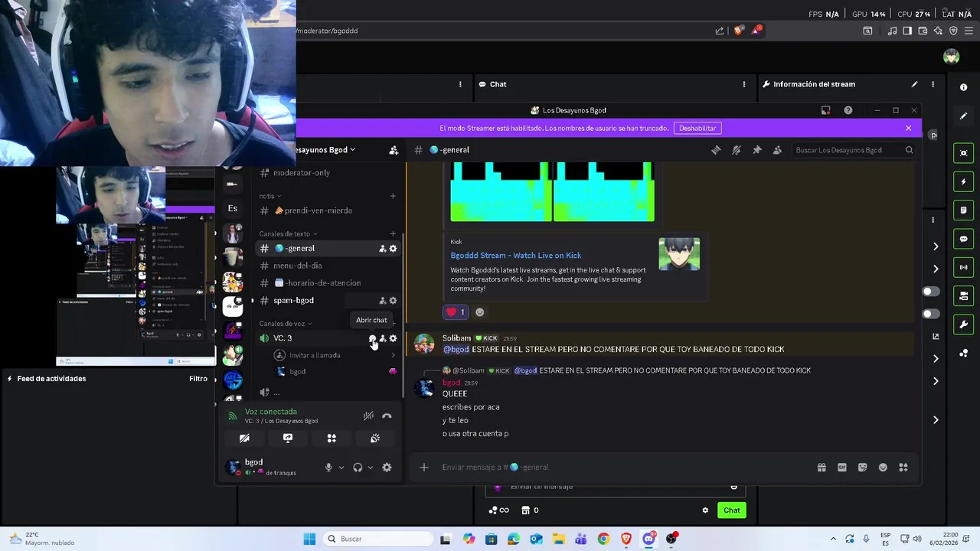The width and height of the screenshot is (980, 551).
Task: Deafen headphones in Discord user panel
Action: (x=358, y=468)
